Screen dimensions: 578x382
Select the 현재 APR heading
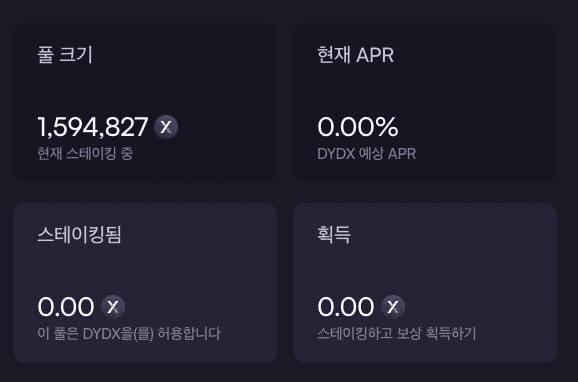pos(356,55)
